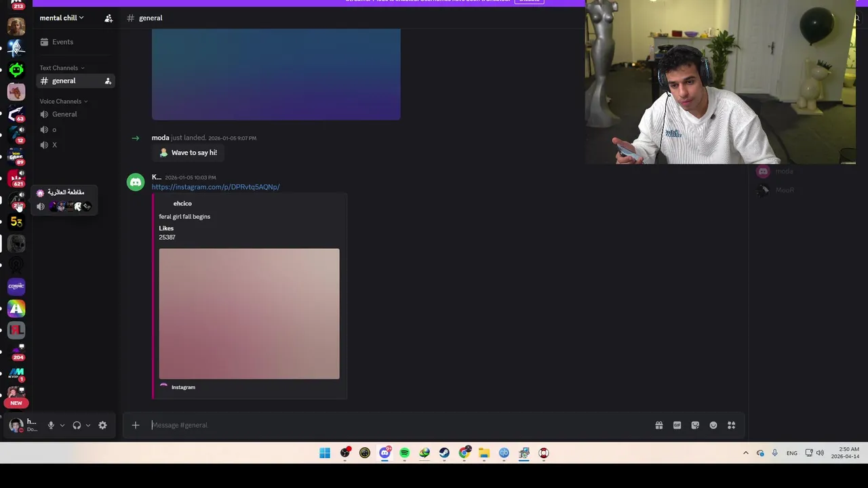The image size is (868, 488).
Task: Click the NEW unread mentions pill
Action: [x=16, y=403]
